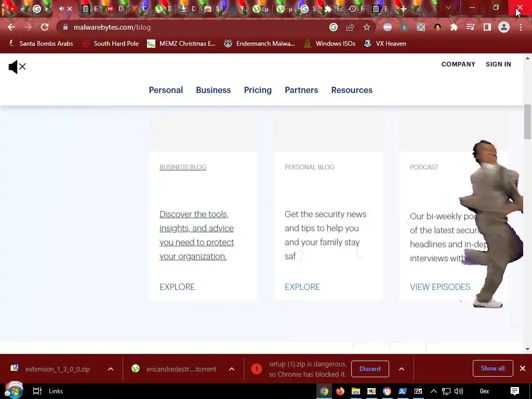The width and height of the screenshot is (532, 399).
Task: Toggle the browser side panel icon
Action: tap(487, 27)
